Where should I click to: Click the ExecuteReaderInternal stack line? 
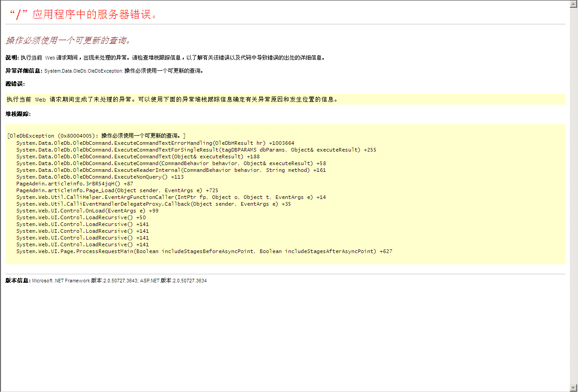coord(171,170)
